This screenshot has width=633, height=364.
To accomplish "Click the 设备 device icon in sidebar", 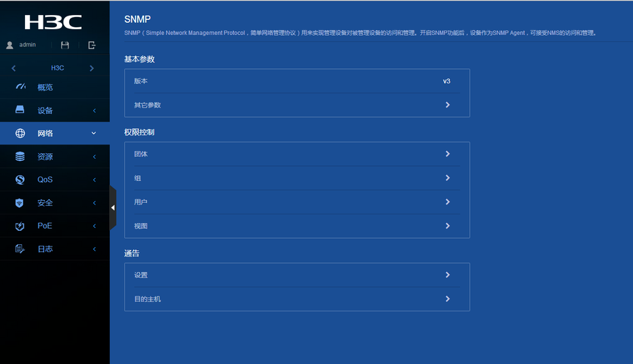I will pyautogui.click(x=20, y=110).
